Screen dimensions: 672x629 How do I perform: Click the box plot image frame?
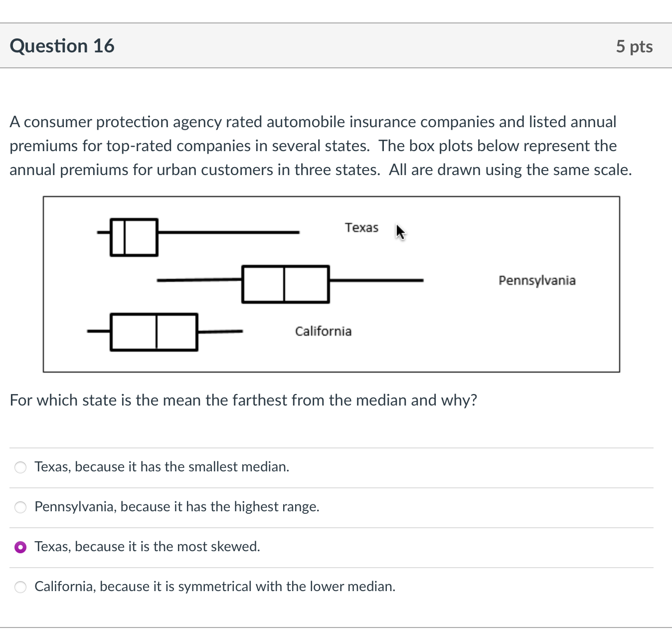[332, 283]
